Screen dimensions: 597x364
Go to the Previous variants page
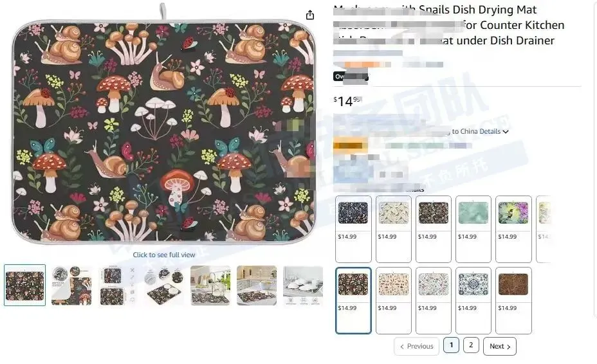pyautogui.click(x=416, y=346)
